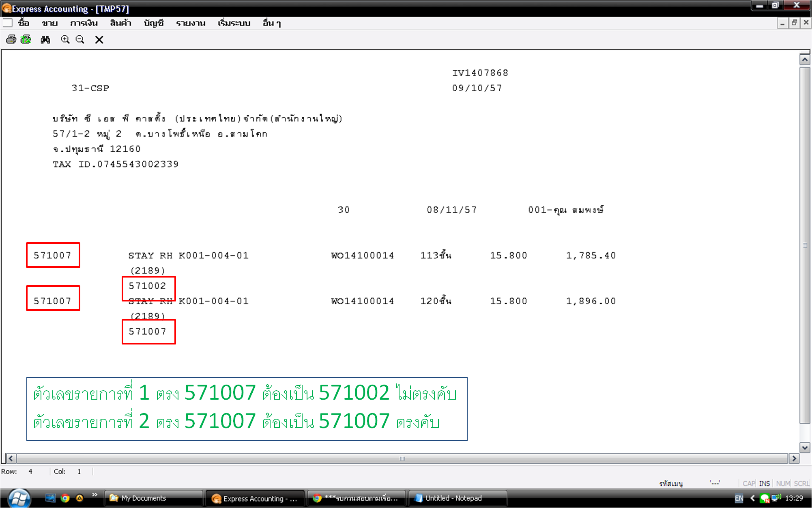Close preview with toolbar X icon

(x=99, y=39)
